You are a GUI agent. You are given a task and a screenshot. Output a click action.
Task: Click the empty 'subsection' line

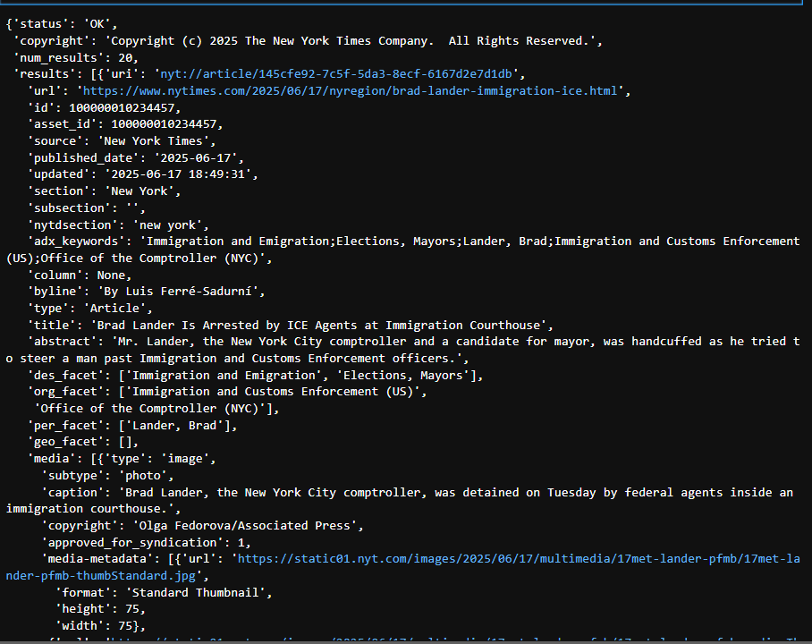pyautogui.click(x=86, y=208)
